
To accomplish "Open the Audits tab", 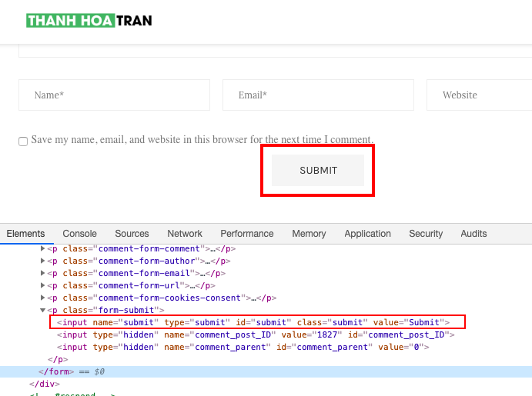I will (x=473, y=234).
